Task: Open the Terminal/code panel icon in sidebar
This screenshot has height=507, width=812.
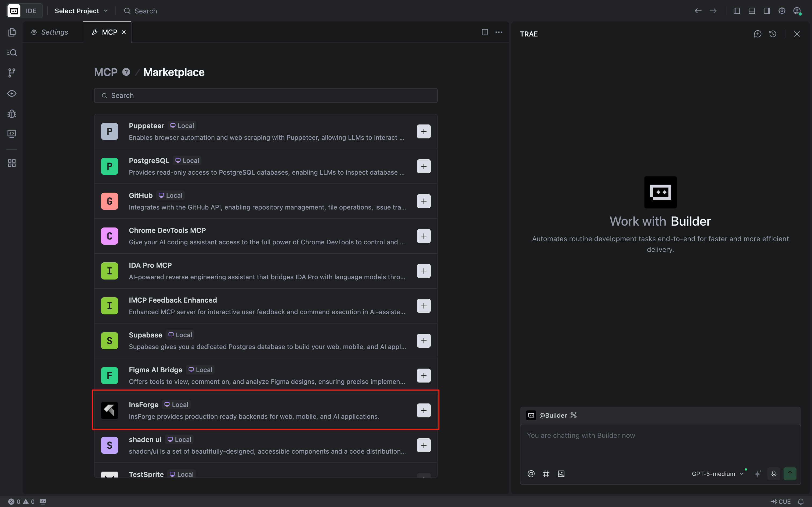Action: click(x=12, y=134)
